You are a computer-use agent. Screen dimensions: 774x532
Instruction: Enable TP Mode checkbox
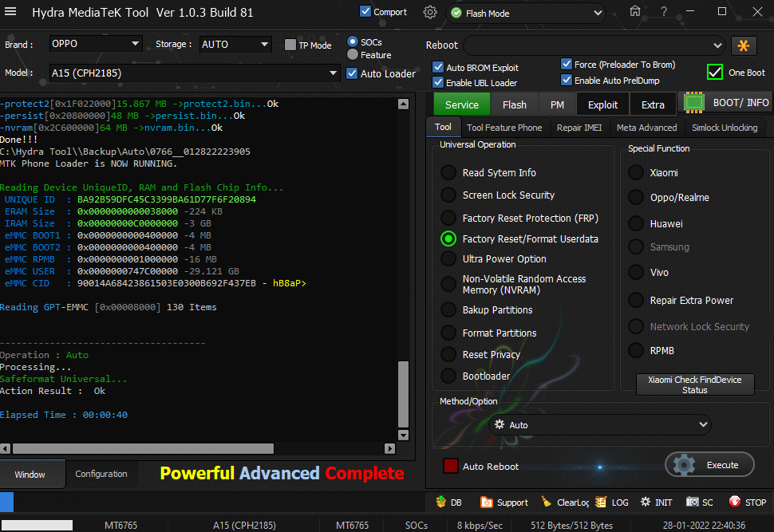(x=290, y=45)
